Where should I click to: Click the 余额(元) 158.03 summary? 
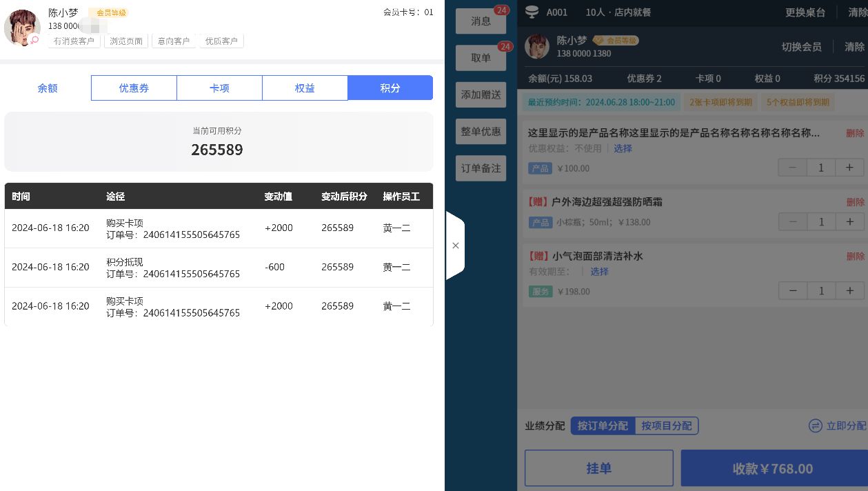(560, 79)
